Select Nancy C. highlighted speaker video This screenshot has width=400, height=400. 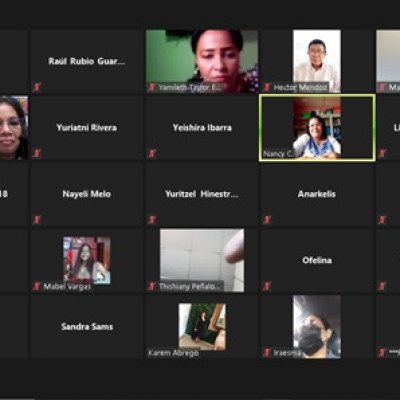[317, 128]
